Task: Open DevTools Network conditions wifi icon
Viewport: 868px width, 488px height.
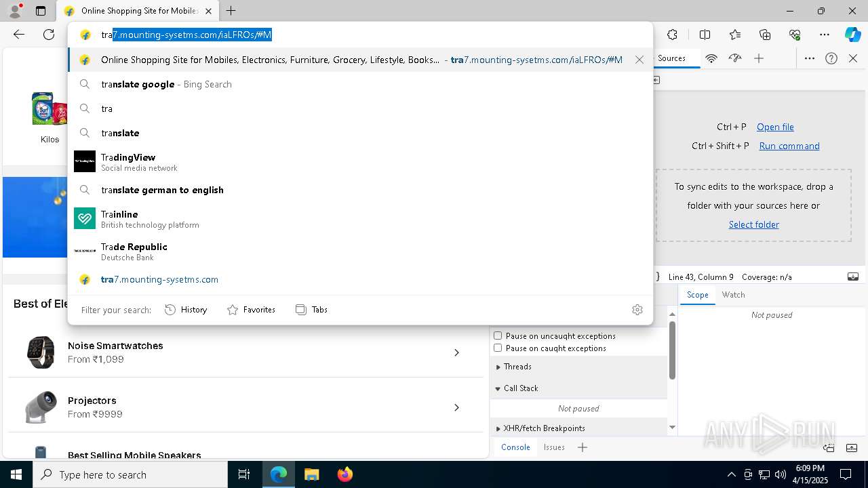Action: coord(711,58)
